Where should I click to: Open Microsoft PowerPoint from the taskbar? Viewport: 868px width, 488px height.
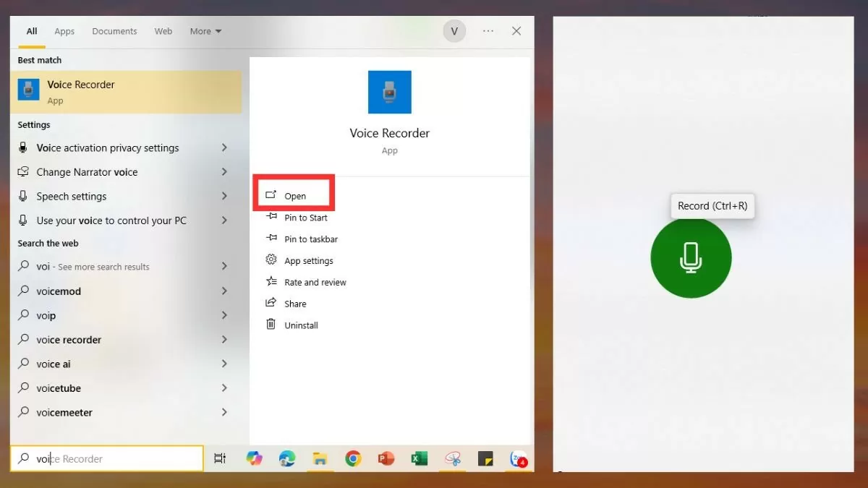[x=386, y=458]
